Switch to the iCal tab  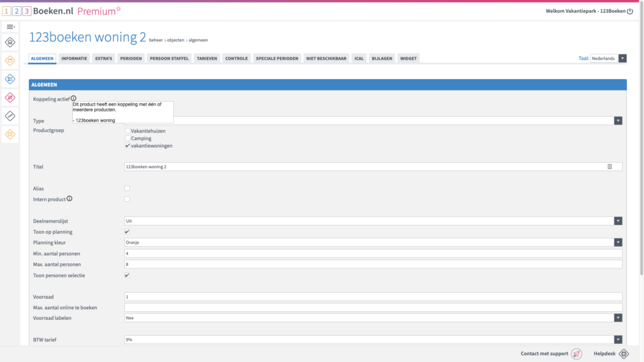pos(359,58)
